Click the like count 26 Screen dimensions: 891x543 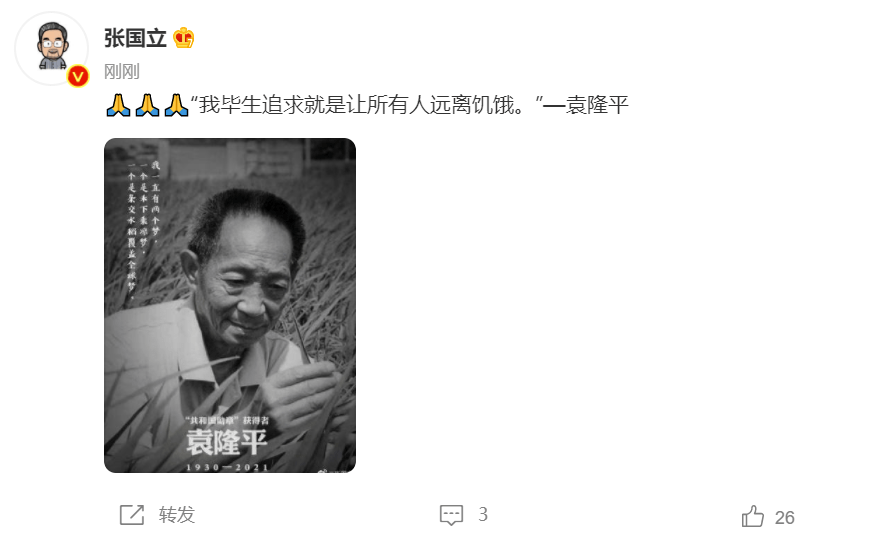click(x=784, y=517)
